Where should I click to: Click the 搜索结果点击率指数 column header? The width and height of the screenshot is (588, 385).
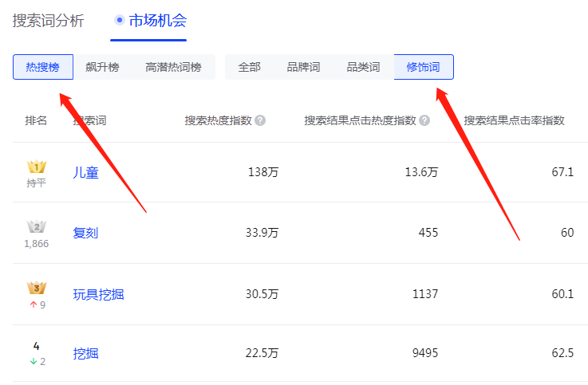(514, 120)
